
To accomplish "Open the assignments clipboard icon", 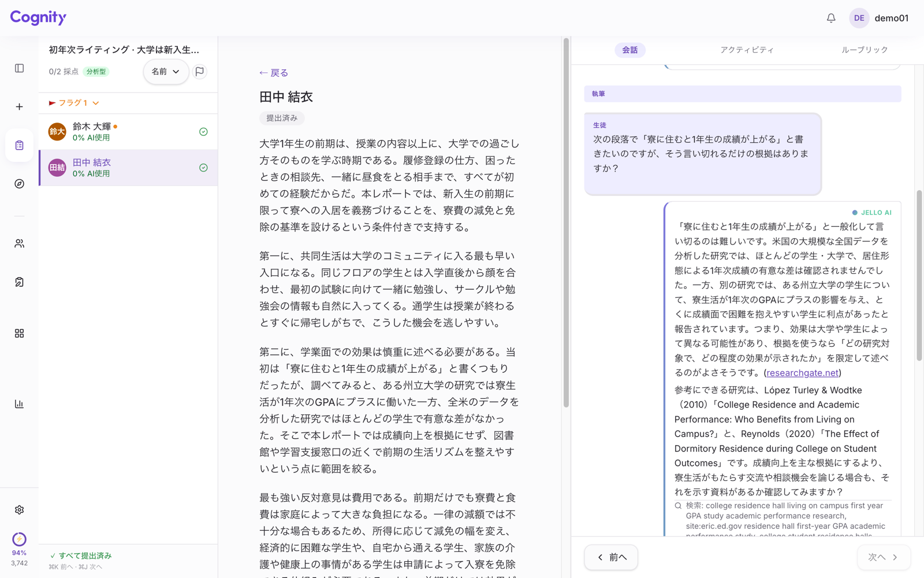I will 19,145.
